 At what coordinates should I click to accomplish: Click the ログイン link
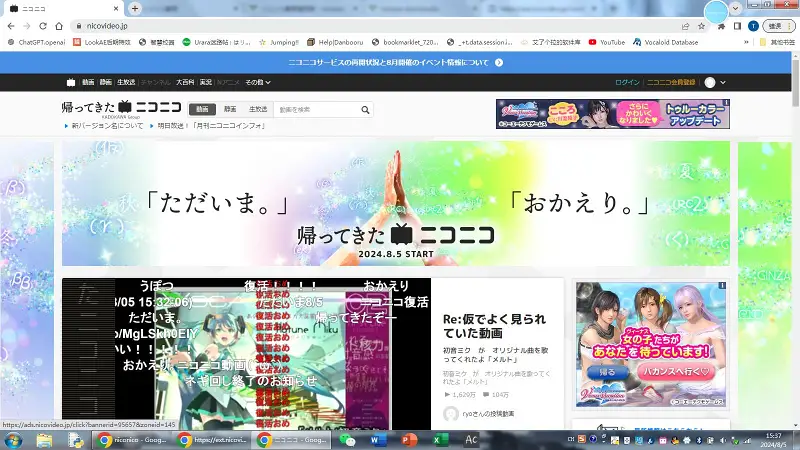pos(627,82)
